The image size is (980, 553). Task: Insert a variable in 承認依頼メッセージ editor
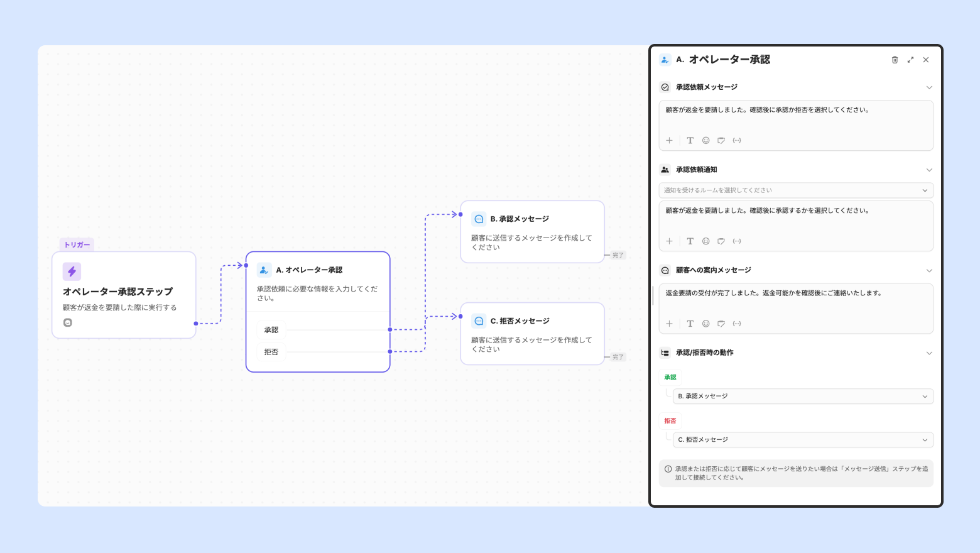pyautogui.click(x=737, y=141)
